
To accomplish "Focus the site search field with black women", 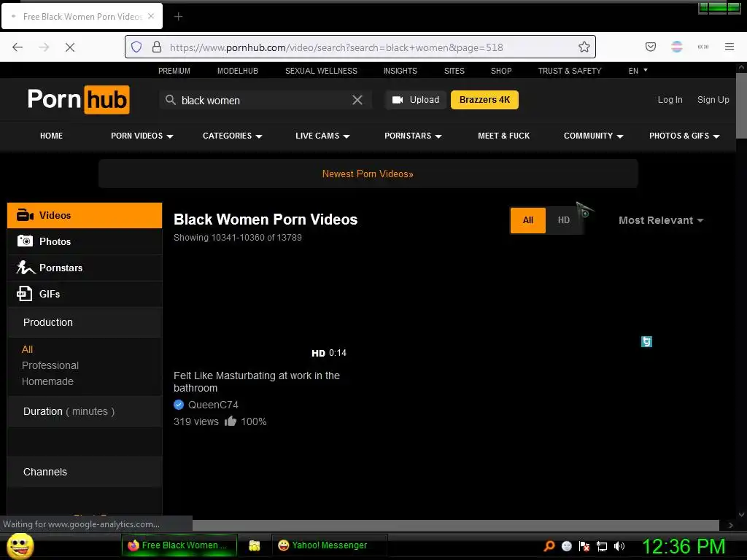I will [264, 100].
